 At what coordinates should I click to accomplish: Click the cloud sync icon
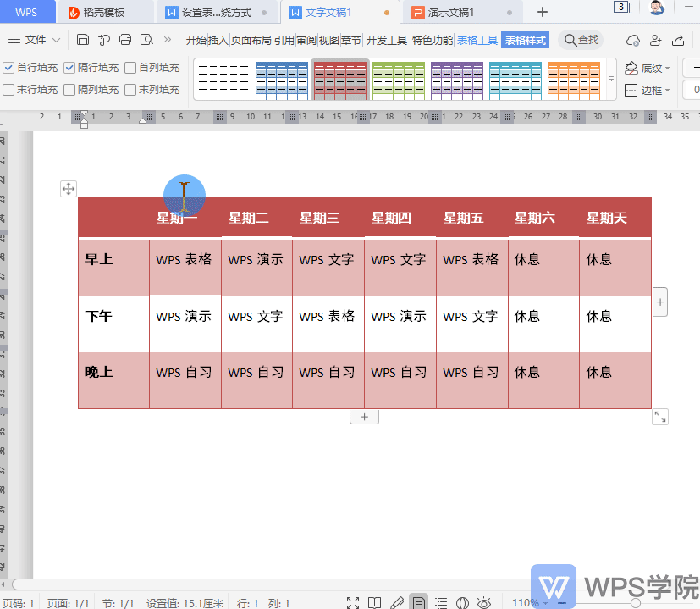(632, 40)
